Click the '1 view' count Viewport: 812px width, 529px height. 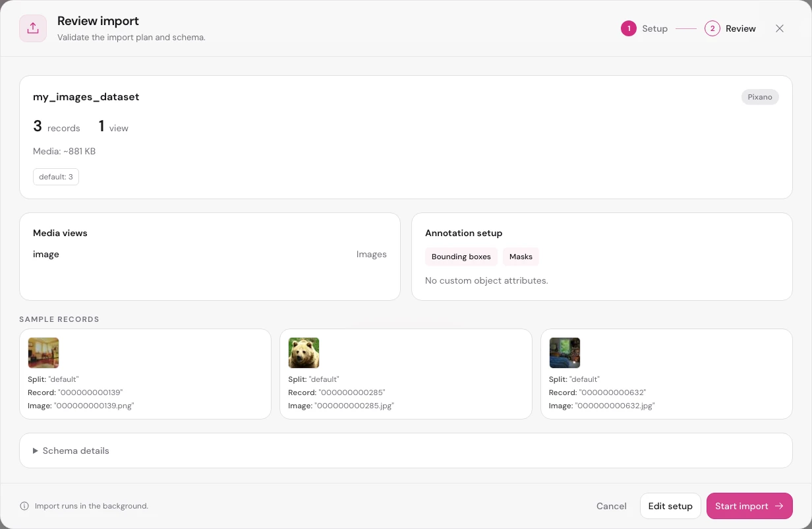pos(113,126)
